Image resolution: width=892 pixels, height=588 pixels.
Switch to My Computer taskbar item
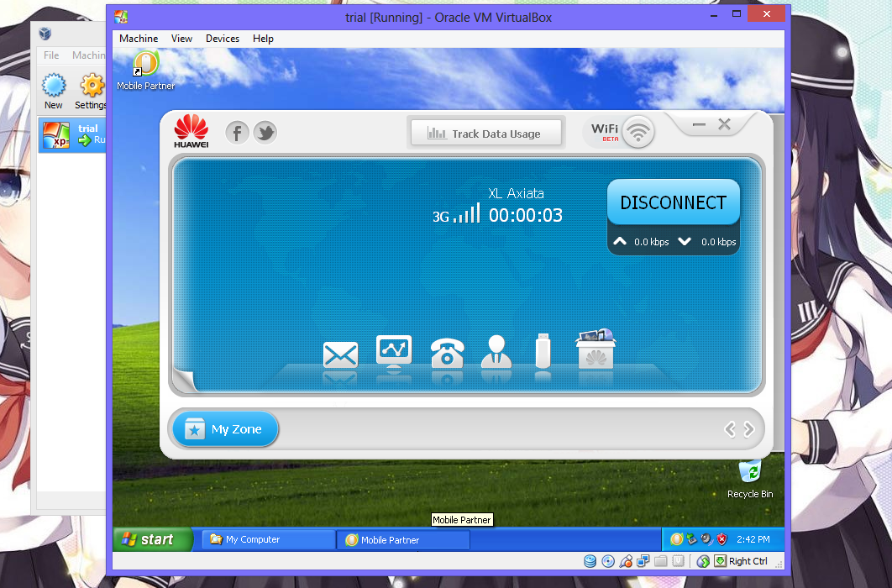coord(269,539)
